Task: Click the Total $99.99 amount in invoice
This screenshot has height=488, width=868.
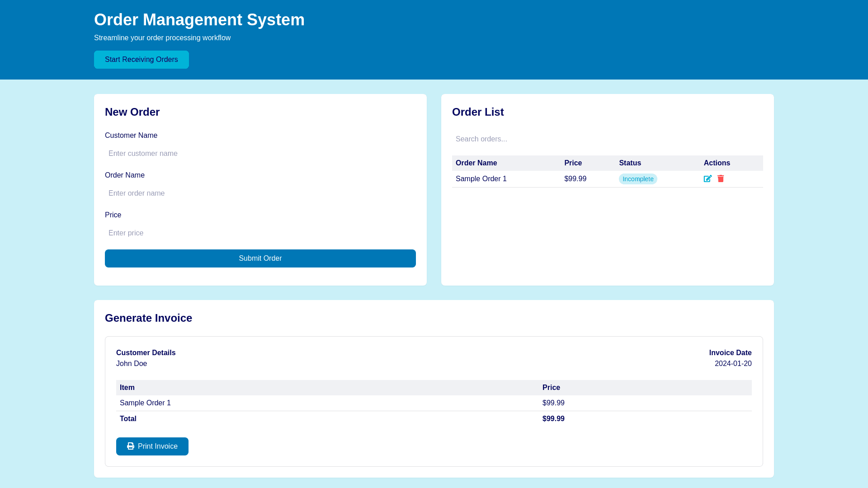Action: pos(553,418)
